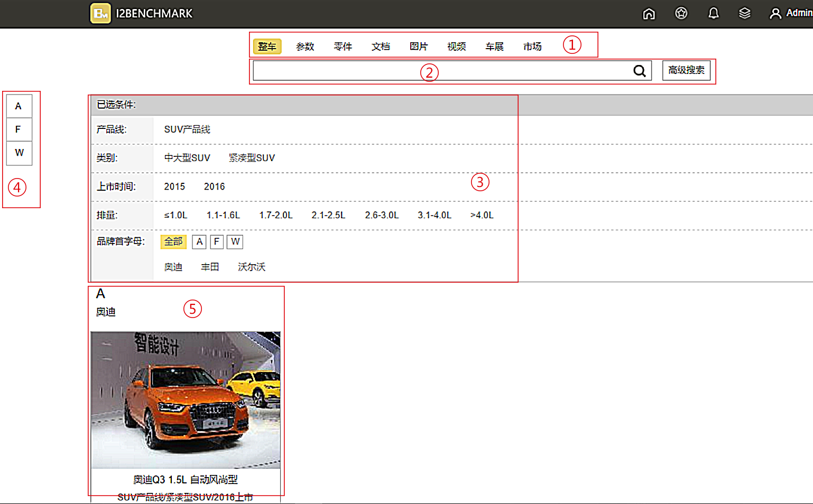The width and height of the screenshot is (813, 504).
Task: Select displacement 2.1-2.5L
Action: (328, 215)
